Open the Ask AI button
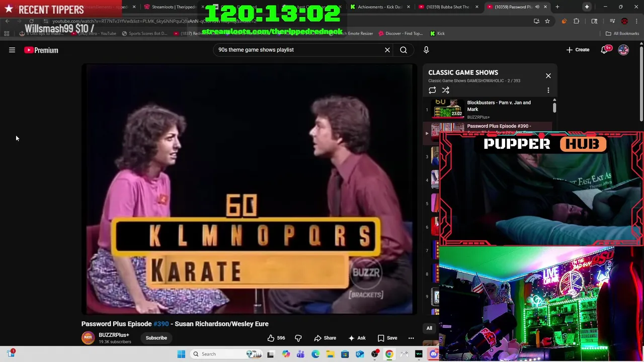 pyautogui.click(x=357, y=338)
